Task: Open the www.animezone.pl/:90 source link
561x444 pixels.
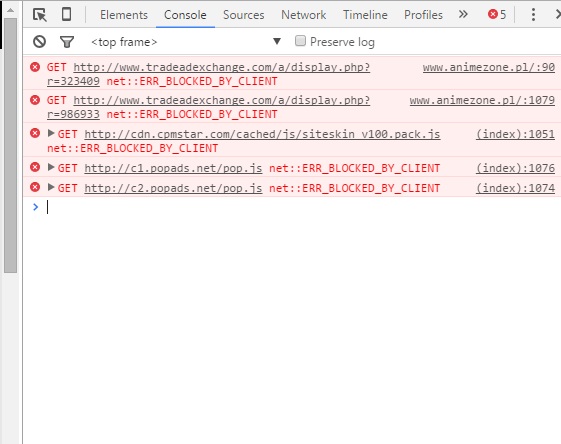Action: (x=489, y=67)
